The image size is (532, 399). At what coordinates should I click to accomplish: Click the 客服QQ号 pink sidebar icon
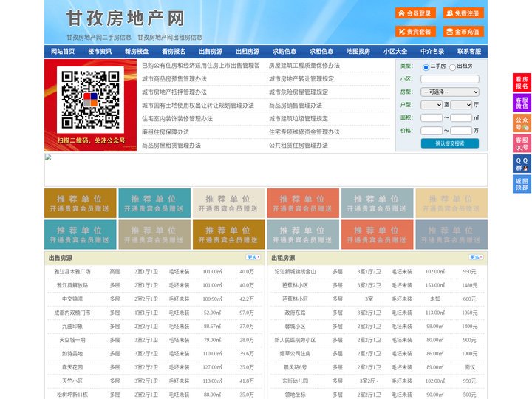[522, 143]
